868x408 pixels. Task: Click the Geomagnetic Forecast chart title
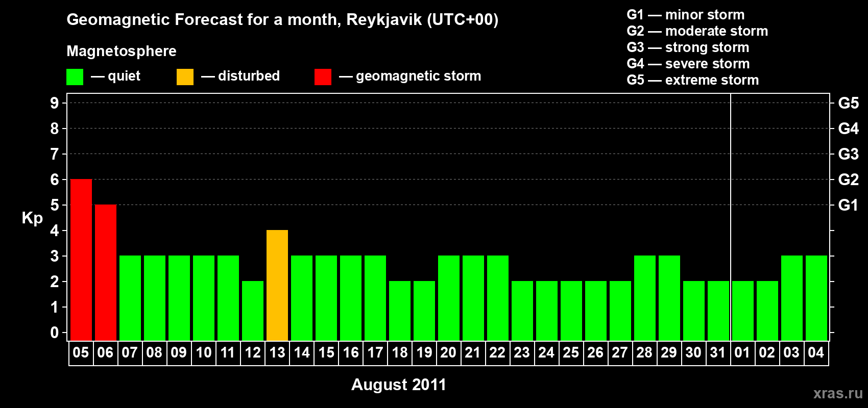282,20
